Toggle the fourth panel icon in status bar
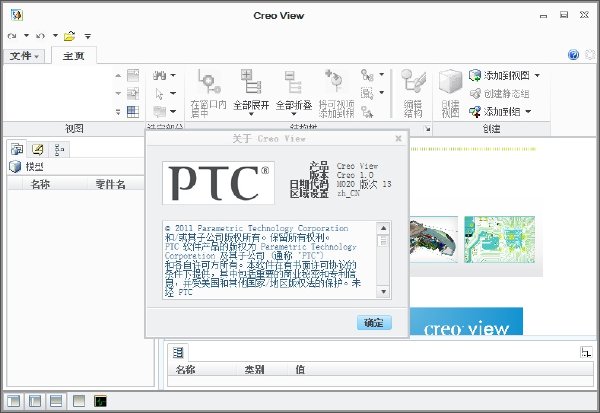Viewport: 600px width, 413px height. (x=79, y=401)
